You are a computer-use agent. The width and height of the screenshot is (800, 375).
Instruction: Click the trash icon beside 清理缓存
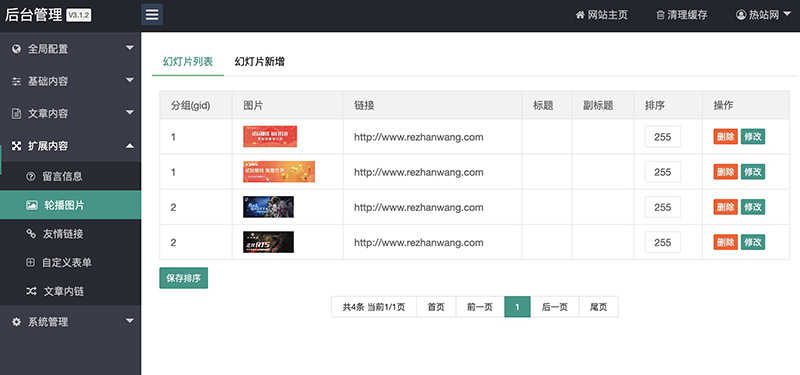[660, 15]
